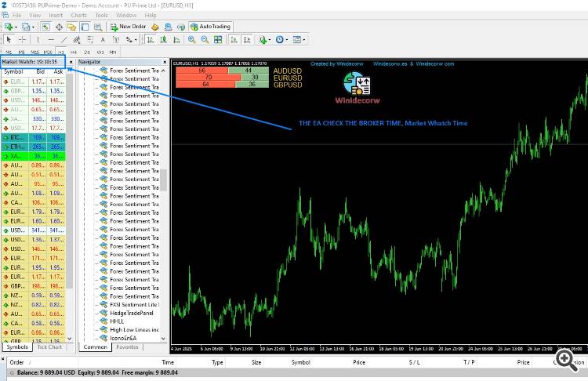Select HedgeTradePanel in Navigator
The height and width of the screenshot is (381, 588).
(131, 313)
